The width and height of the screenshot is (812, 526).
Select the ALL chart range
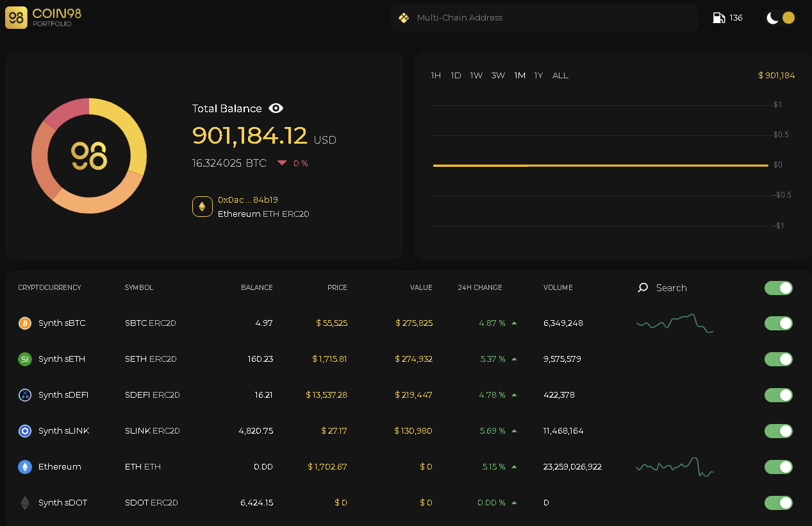[x=560, y=76]
